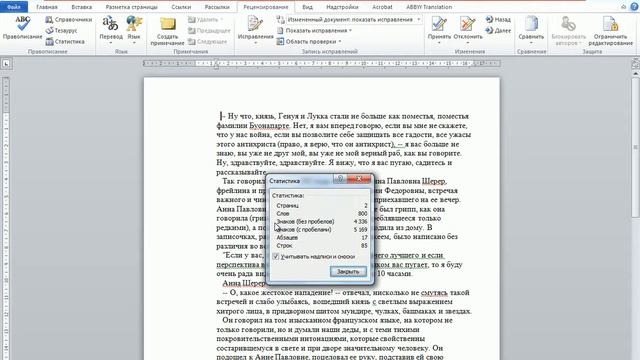Switch to ABBYY Translation tab
The height and width of the screenshot is (360, 640).
click(429, 7)
